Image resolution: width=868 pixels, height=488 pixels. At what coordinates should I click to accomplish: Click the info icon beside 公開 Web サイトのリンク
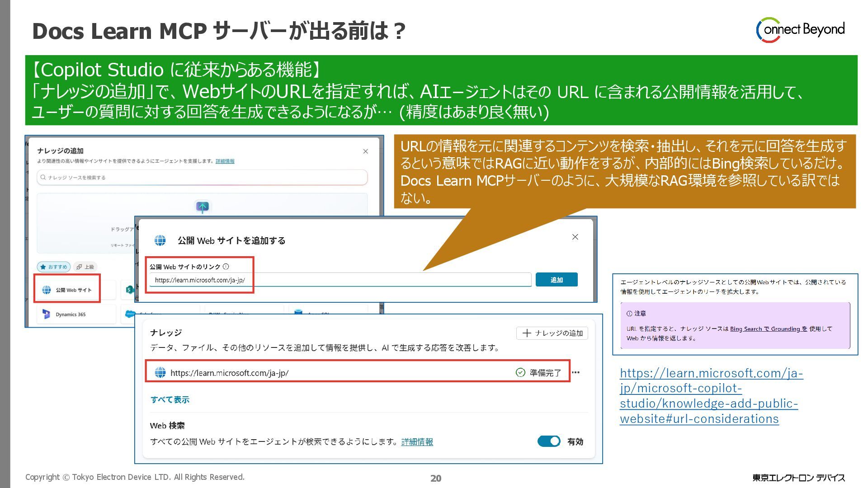[x=226, y=267]
